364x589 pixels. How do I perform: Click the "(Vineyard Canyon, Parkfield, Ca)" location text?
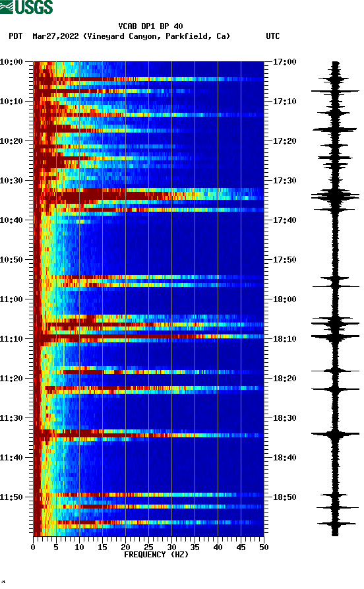pos(157,36)
